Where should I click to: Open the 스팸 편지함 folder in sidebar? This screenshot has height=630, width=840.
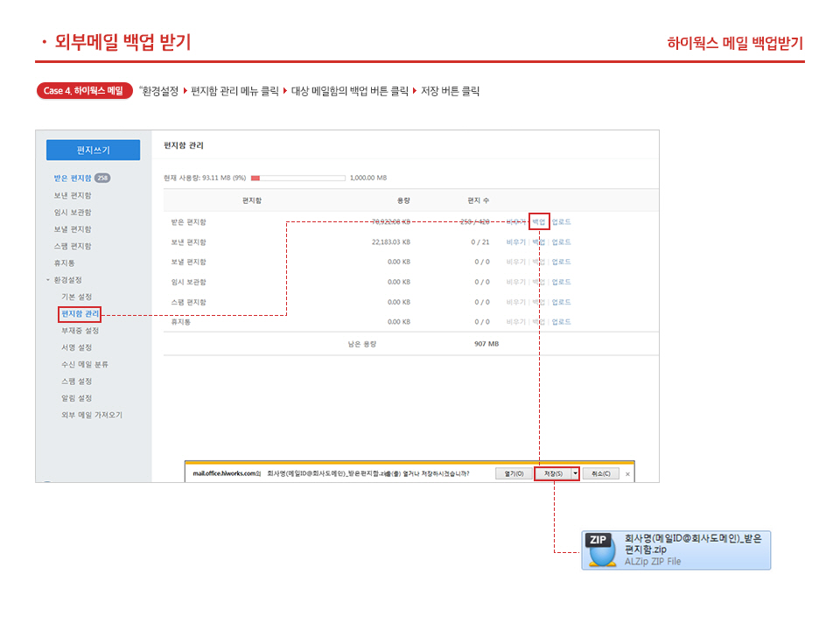[73, 247]
